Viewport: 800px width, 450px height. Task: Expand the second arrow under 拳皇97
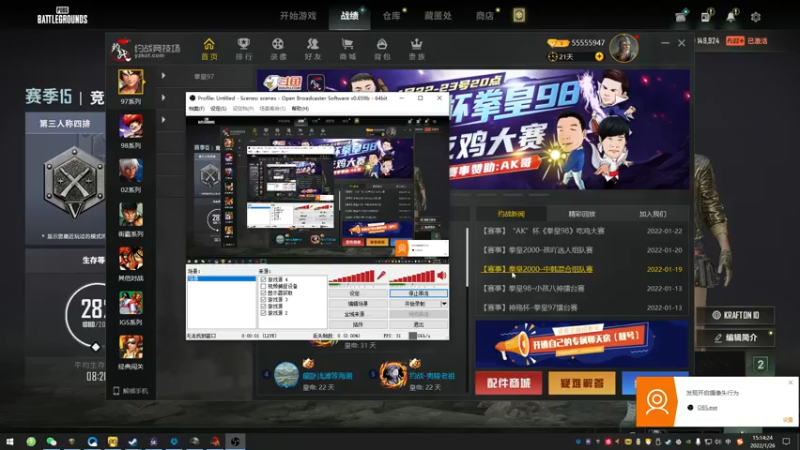point(163,97)
